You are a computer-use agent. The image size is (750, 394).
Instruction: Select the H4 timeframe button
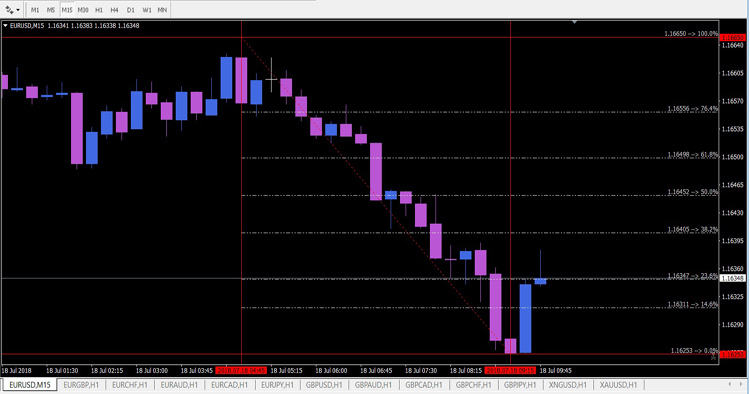[x=114, y=10]
